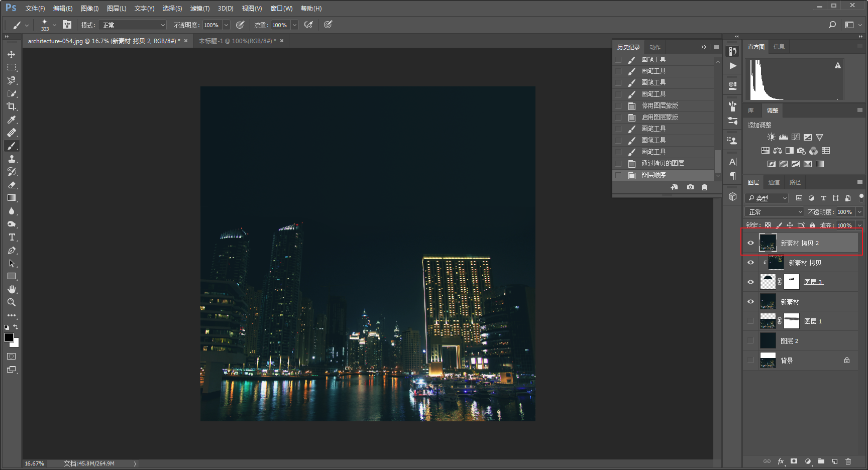The width and height of the screenshot is (868, 470).
Task: Open the 图像(I) menu
Action: pos(90,9)
